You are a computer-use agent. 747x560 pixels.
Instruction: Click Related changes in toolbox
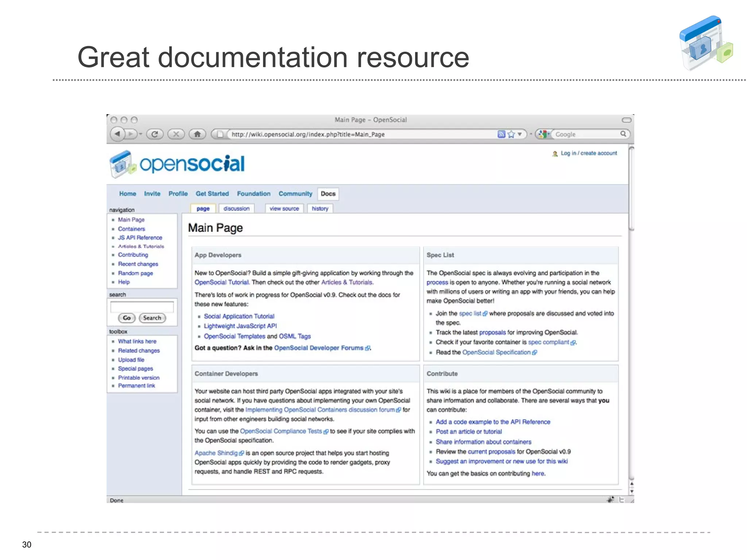[139, 350]
